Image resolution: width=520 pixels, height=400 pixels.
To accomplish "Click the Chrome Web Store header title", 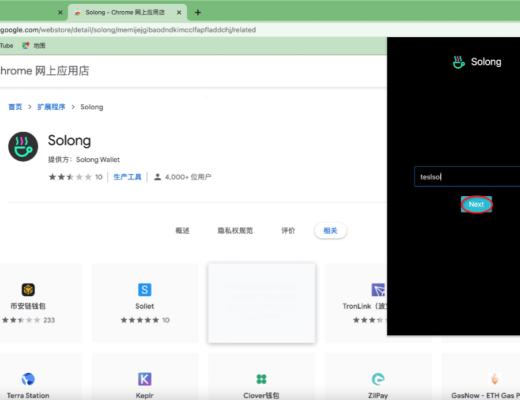I will click(44, 71).
